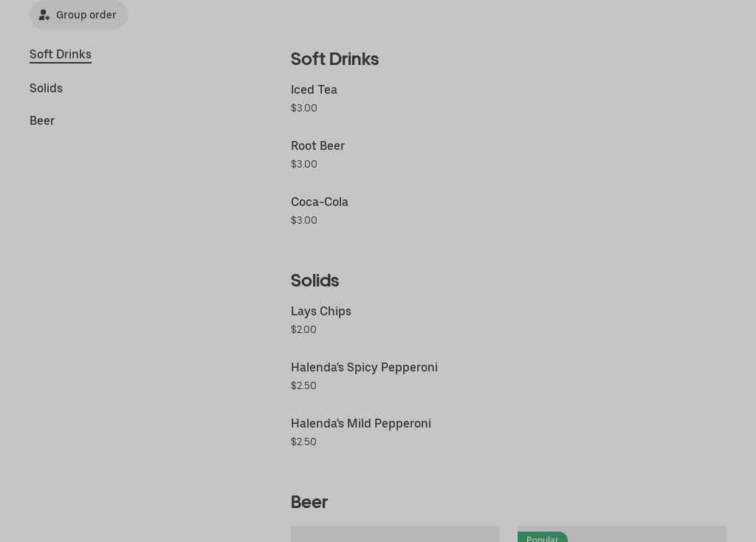Click the $3.00 price under Iced Tea
The width and height of the screenshot is (756, 542).
(303, 108)
